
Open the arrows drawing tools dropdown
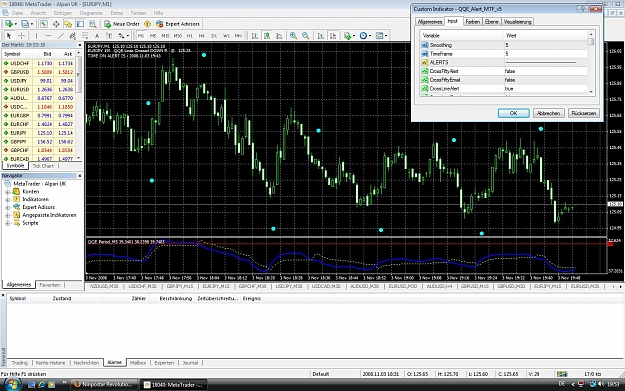click(x=124, y=36)
